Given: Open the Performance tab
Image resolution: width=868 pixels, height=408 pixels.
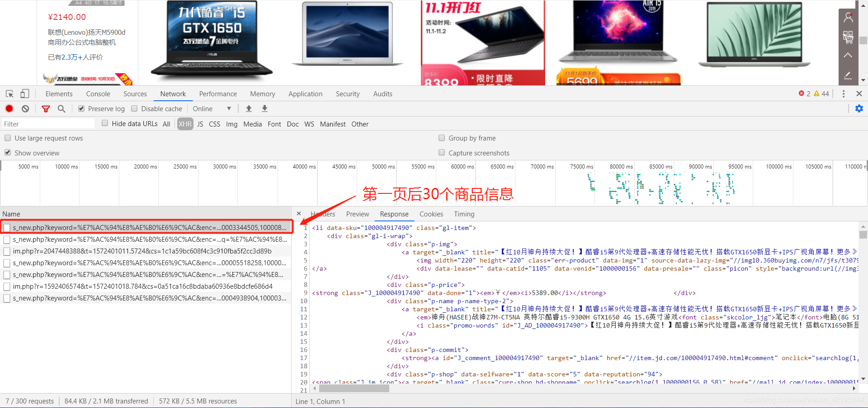Looking at the screenshot, I should pyautogui.click(x=218, y=94).
